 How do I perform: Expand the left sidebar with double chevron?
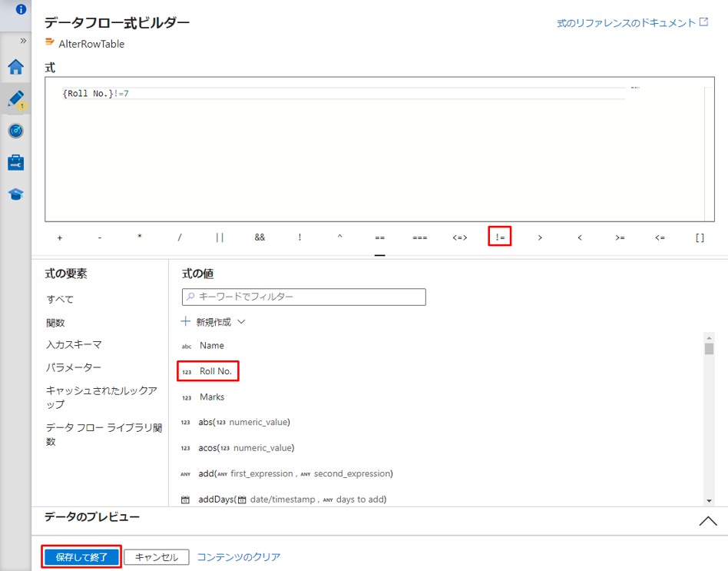(x=23, y=41)
